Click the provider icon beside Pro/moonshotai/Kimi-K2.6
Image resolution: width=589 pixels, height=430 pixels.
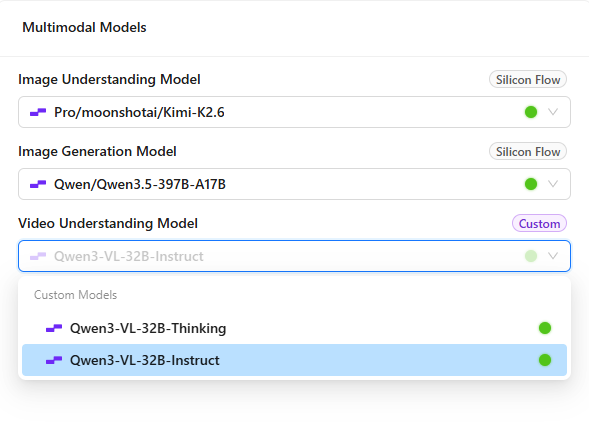click(x=38, y=112)
